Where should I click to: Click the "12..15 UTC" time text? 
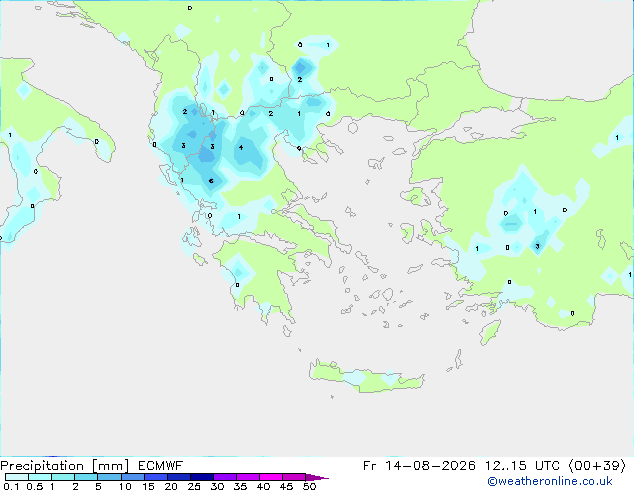click(x=522, y=466)
